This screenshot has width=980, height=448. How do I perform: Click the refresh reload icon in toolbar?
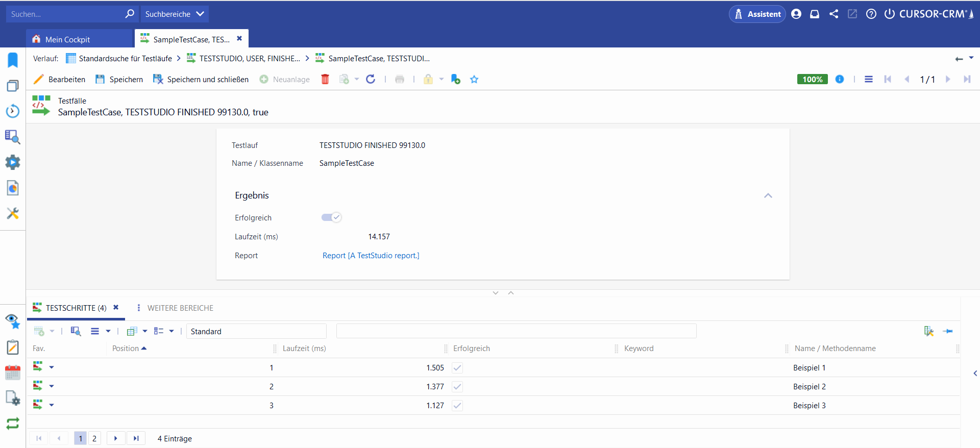pyautogui.click(x=371, y=79)
